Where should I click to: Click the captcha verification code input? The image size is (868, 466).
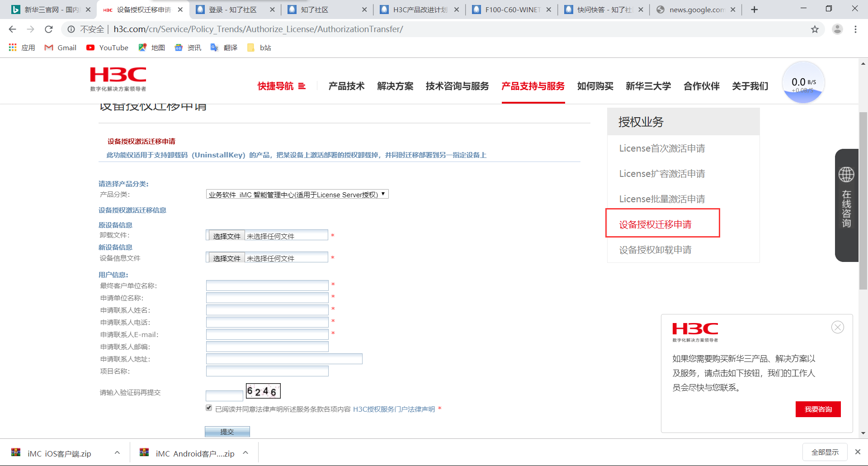click(x=224, y=395)
